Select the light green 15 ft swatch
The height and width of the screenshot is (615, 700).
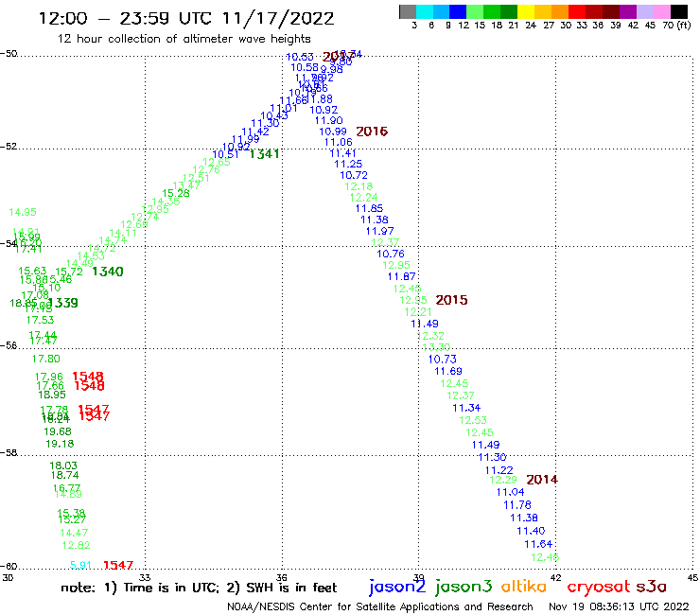point(475,12)
